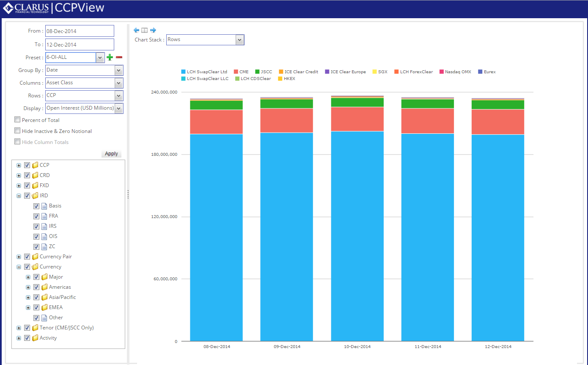Image resolution: width=588 pixels, height=365 pixels.
Task: Toggle HKEX legend entry
Action: (287, 79)
